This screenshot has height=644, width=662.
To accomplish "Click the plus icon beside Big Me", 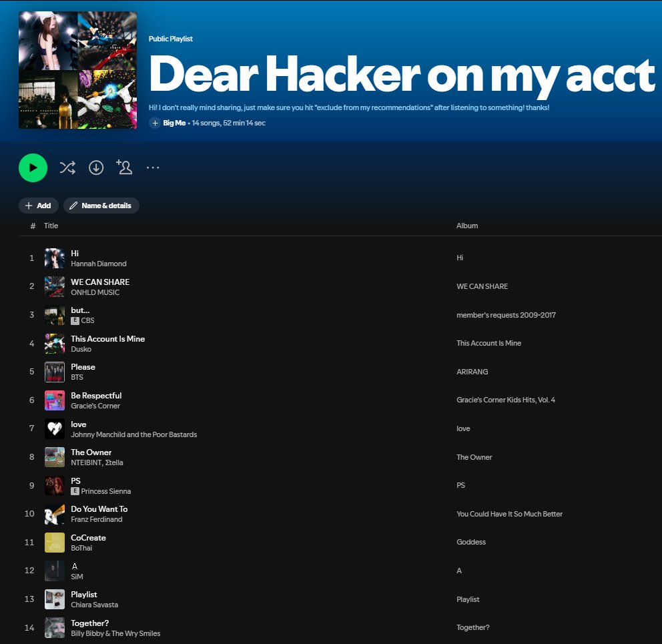I will pos(155,123).
